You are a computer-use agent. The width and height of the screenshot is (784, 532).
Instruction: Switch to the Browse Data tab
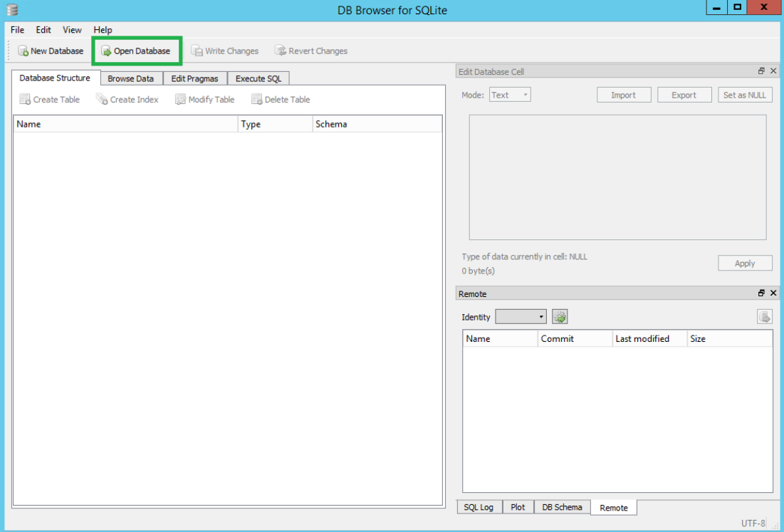(x=131, y=78)
